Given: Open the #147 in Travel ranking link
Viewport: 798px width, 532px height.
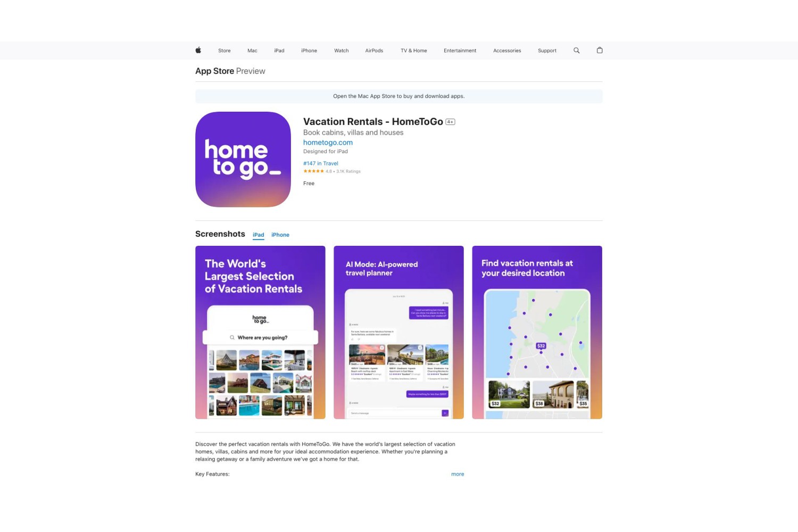Looking at the screenshot, I should [x=321, y=163].
